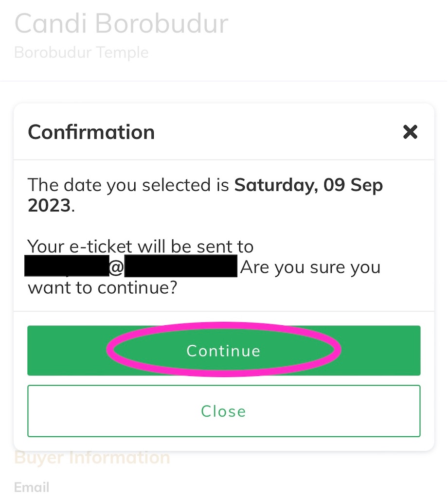Click the "want to continue?" question text
448x498 pixels.
[102, 288]
